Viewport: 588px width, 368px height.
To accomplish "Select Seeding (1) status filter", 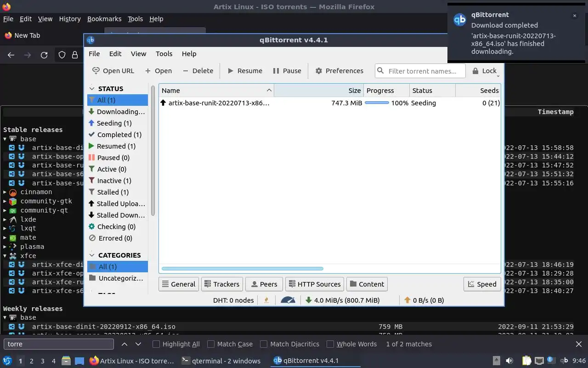I will (x=118, y=123).
